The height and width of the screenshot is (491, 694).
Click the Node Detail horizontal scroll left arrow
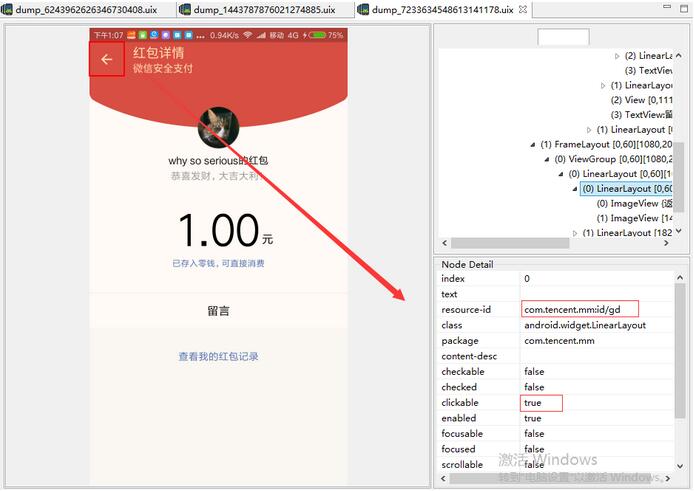[444, 478]
